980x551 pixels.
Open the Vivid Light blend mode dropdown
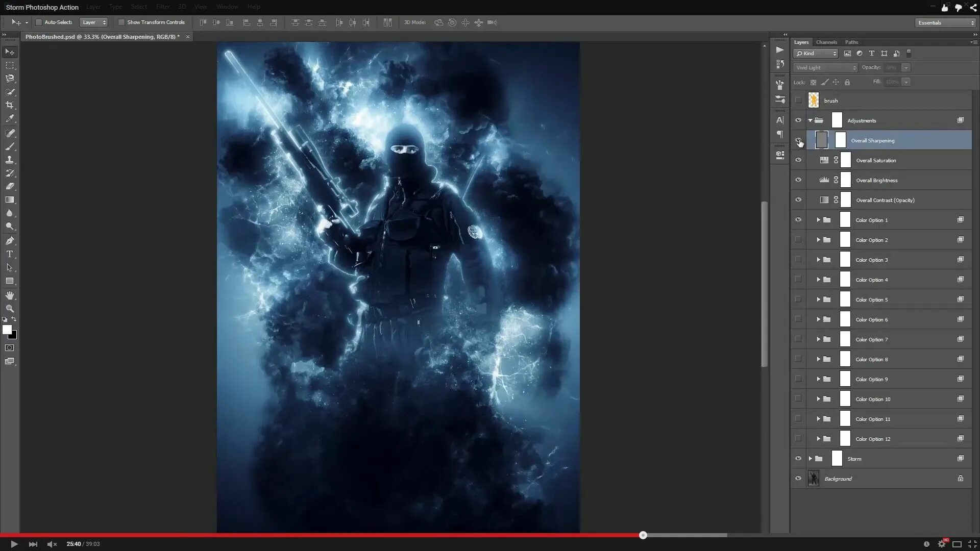(825, 67)
